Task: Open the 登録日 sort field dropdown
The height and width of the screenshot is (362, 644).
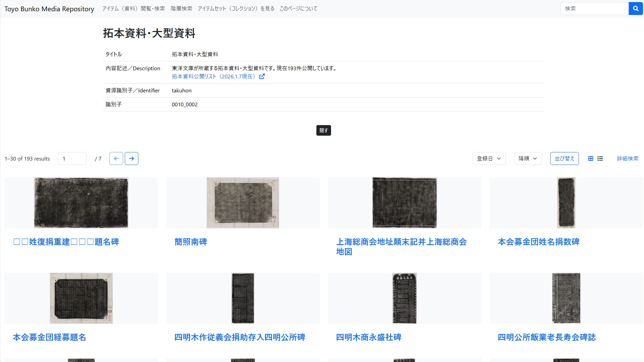Action: [489, 158]
